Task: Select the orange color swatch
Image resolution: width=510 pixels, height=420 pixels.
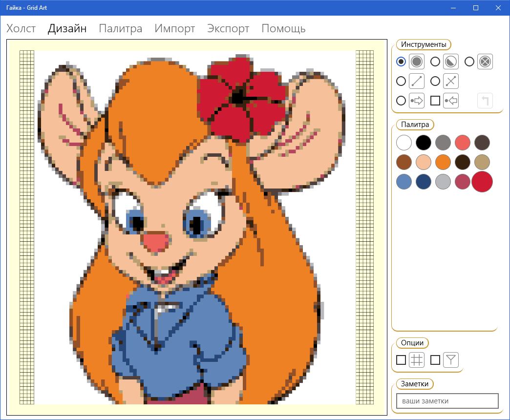Action: (443, 162)
